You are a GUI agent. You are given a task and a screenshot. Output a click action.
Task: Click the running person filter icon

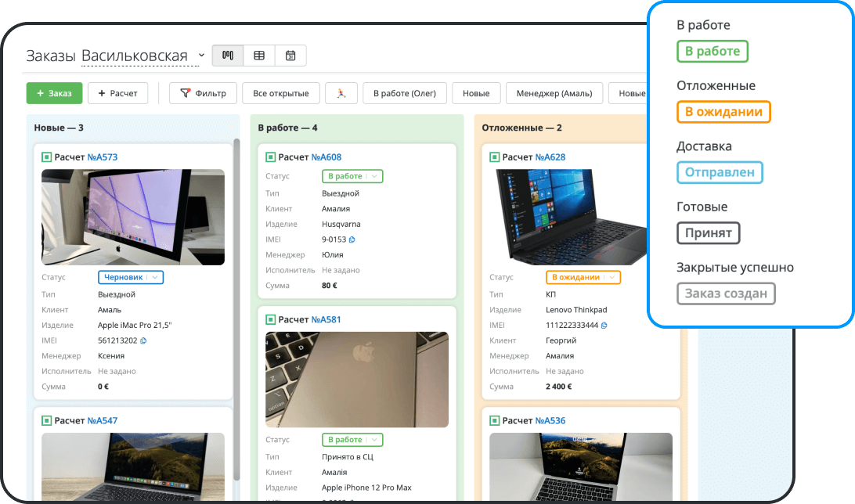click(341, 93)
